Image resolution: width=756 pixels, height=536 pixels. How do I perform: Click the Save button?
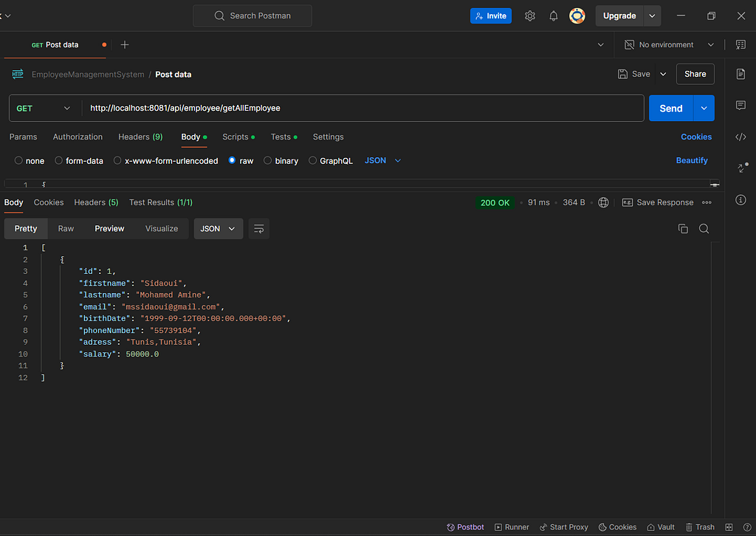coord(634,74)
